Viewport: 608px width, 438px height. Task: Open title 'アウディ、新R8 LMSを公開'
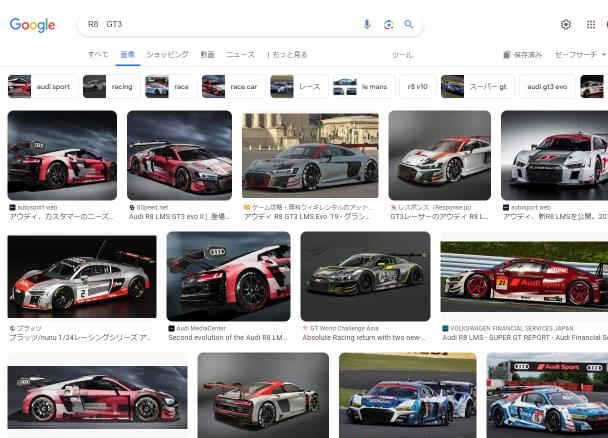coord(555,217)
